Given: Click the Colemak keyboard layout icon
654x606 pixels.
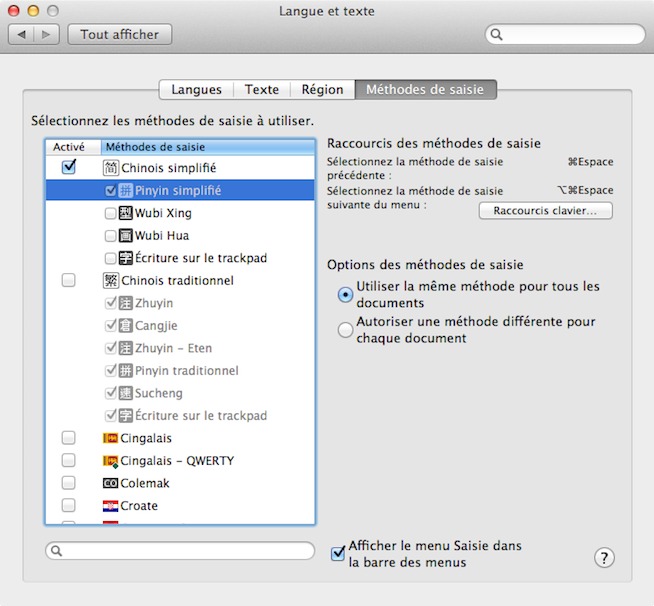Looking at the screenshot, I should point(110,483).
